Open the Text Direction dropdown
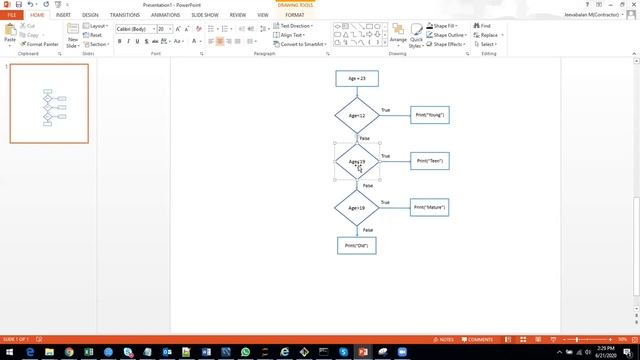This screenshot has width=640, height=360. pyautogui.click(x=293, y=26)
